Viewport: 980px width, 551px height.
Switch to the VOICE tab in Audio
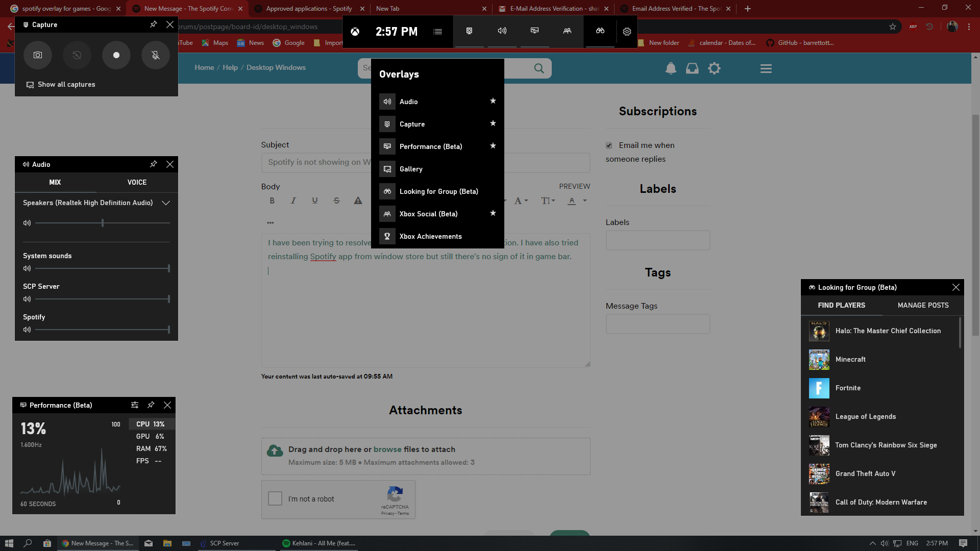click(137, 182)
